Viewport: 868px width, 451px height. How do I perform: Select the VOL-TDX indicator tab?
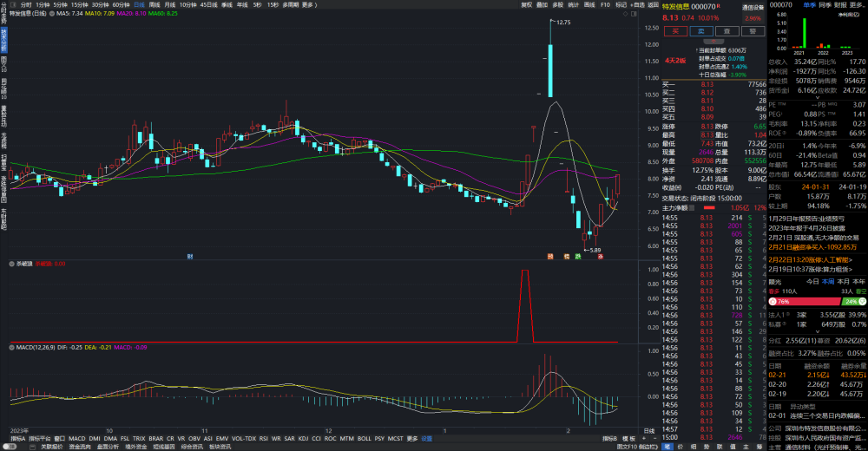coord(244,438)
